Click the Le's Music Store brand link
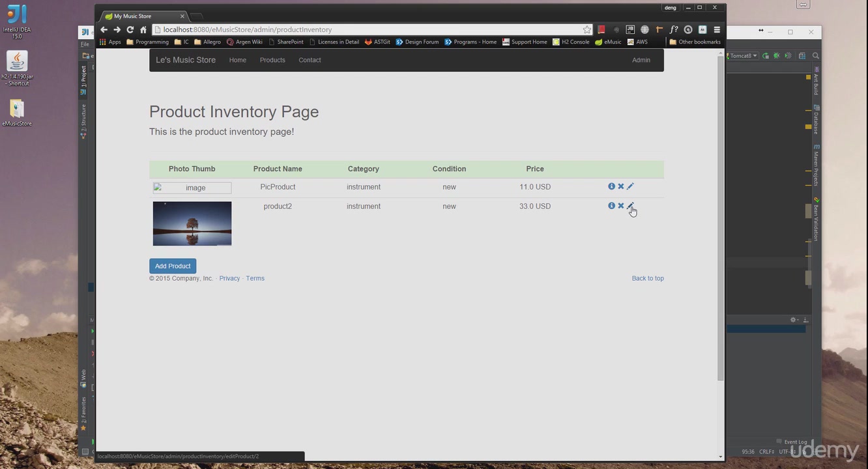This screenshot has width=868, height=469. pyautogui.click(x=186, y=60)
